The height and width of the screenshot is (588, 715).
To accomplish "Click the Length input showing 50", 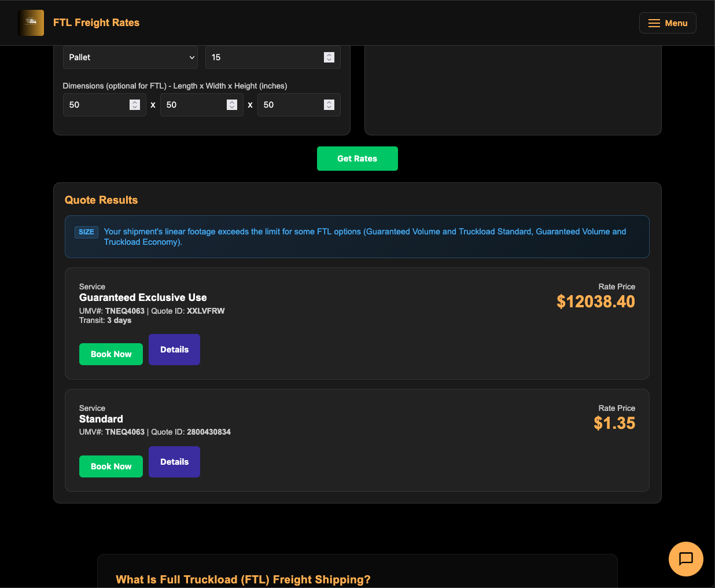I will pos(98,105).
